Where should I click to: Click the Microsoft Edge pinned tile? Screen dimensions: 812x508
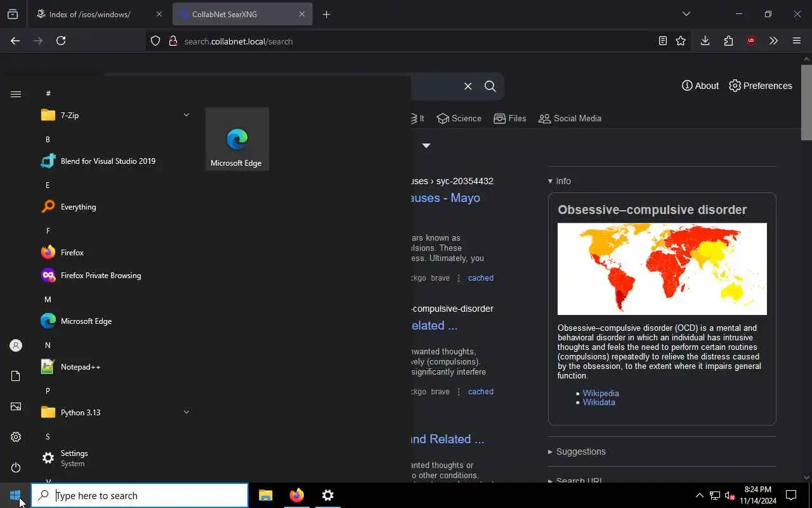point(237,139)
